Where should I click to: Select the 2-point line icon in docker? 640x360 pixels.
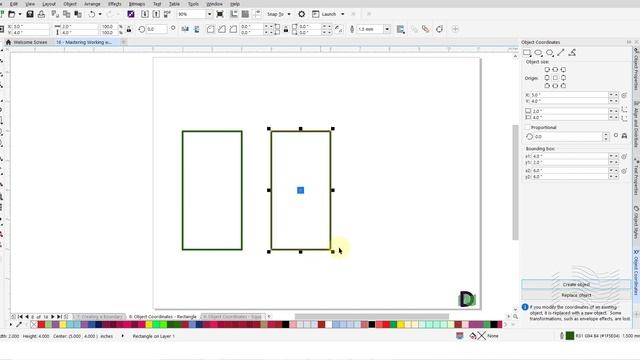(561, 53)
